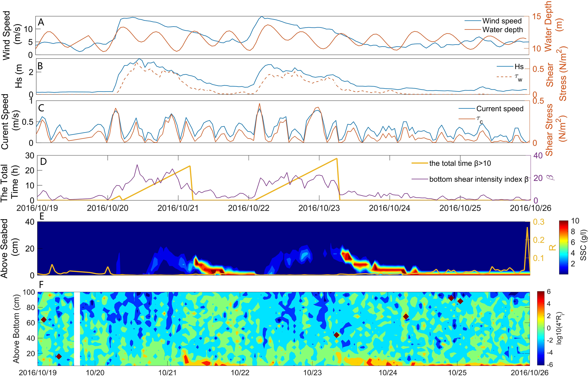588x376 pixels.
Task: Click the 'Current speed' legend entry
Action: point(500,109)
